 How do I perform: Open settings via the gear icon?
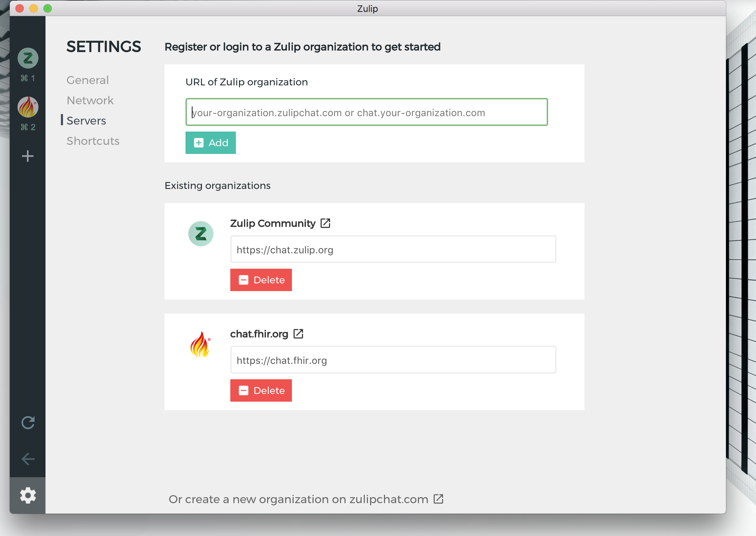tap(28, 495)
